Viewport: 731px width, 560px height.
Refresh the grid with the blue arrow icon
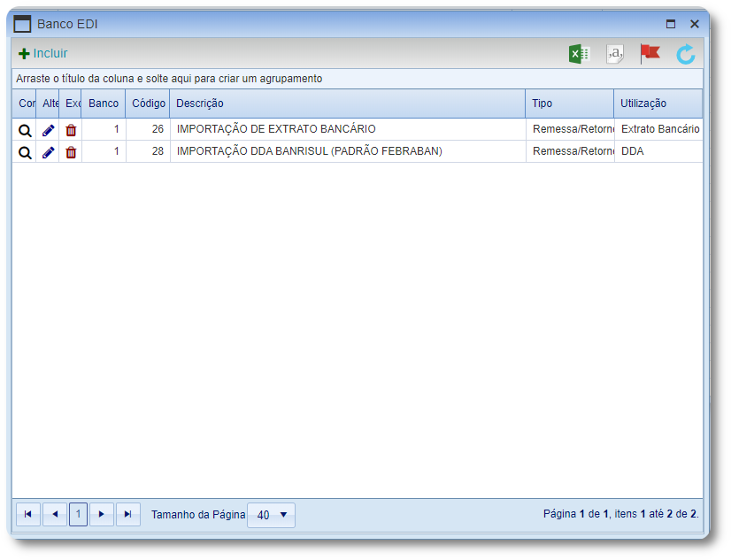click(686, 54)
